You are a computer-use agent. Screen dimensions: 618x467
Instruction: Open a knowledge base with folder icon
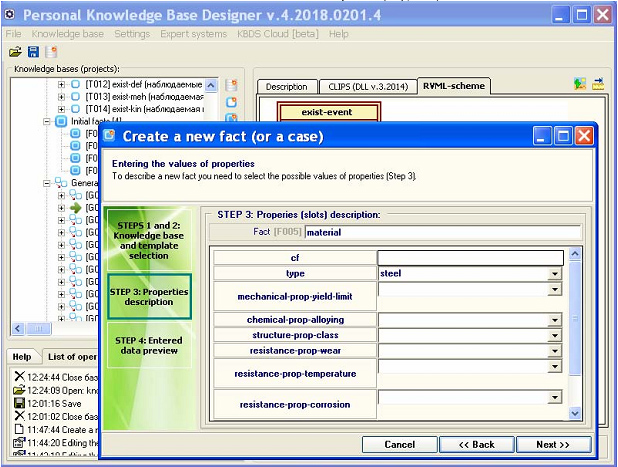tap(15, 52)
